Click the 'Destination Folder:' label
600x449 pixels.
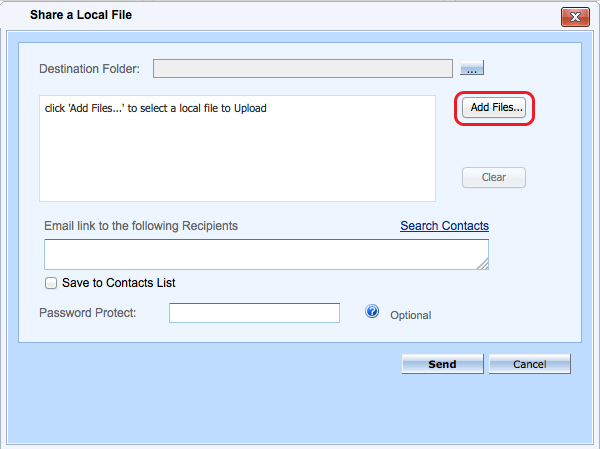click(x=90, y=69)
